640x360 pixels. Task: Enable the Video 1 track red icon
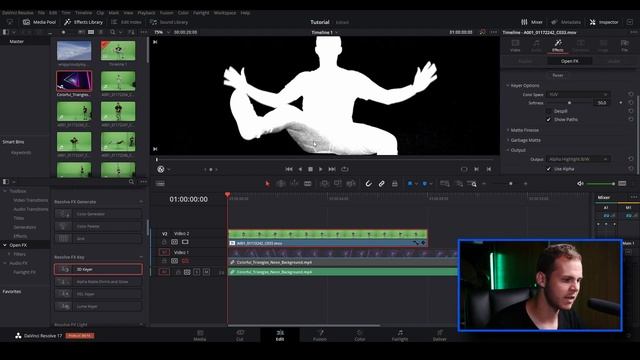click(185, 261)
